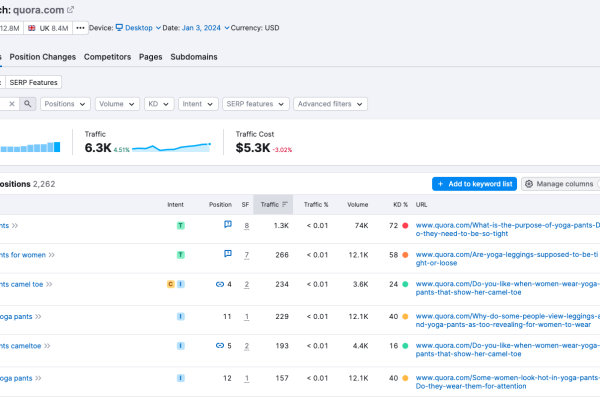Open the Jan 3, 2024 date dropdown

point(205,28)
